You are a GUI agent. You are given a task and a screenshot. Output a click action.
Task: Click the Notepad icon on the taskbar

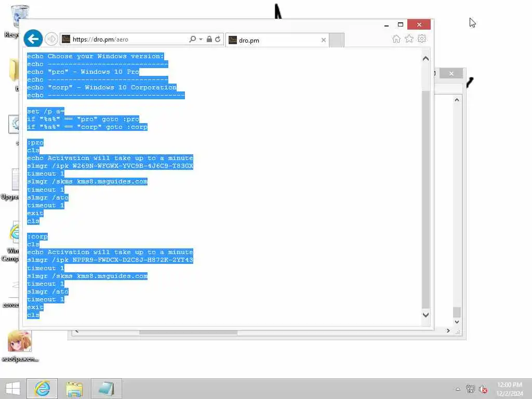pos(106,389)
